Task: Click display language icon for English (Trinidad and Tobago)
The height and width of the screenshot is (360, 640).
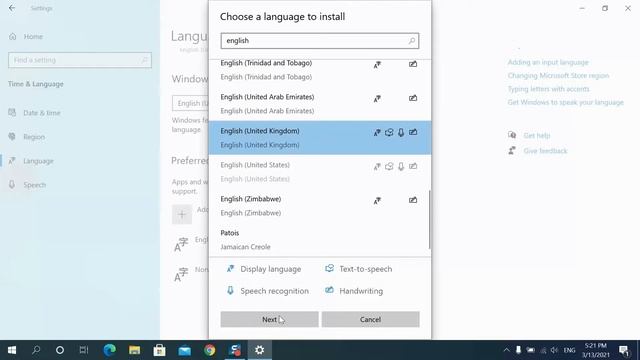Action: coord(377,64)
